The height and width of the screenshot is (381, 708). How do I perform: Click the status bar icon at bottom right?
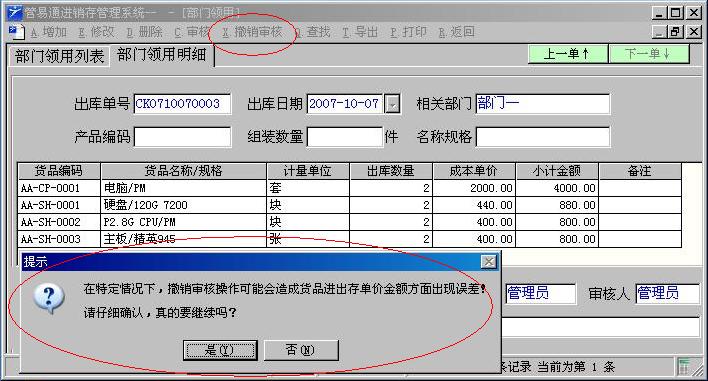point(684,367)
